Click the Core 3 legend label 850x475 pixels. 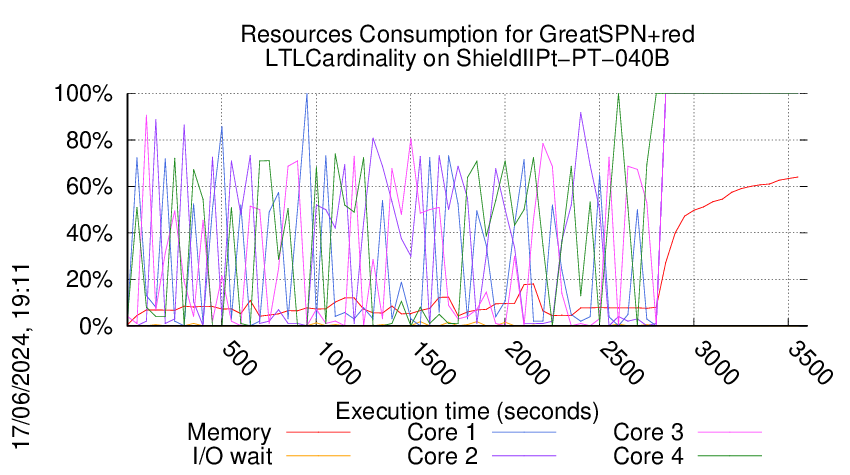pyautogui.click(x=648, y=433)
